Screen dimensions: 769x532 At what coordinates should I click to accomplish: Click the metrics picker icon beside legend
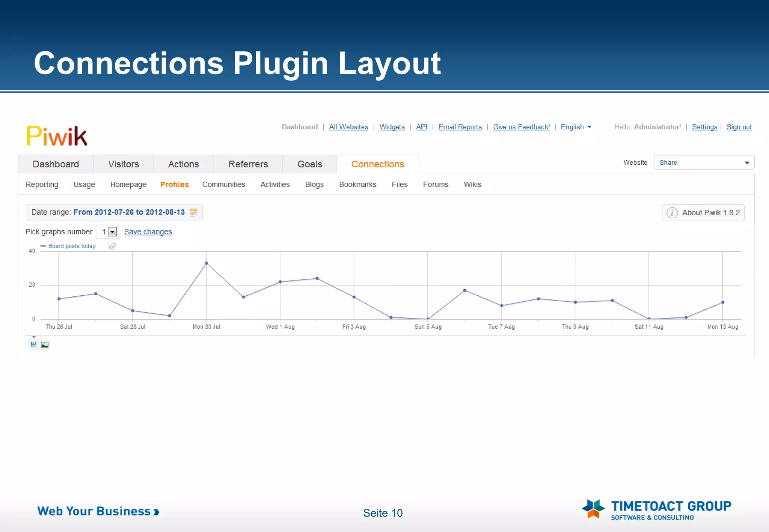point(112,246)
